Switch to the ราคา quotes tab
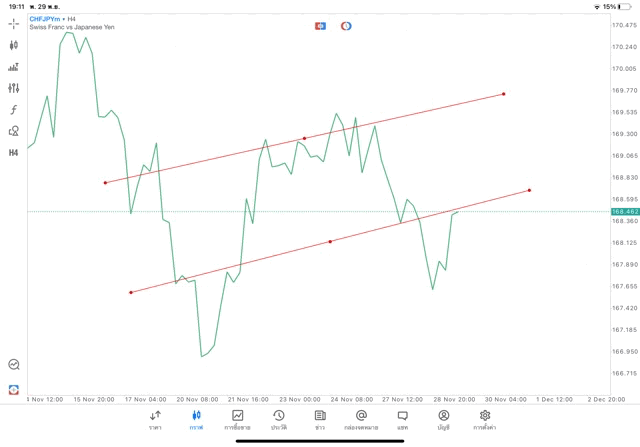The width and height of the screenshot is (640, 447). [155, 420]
